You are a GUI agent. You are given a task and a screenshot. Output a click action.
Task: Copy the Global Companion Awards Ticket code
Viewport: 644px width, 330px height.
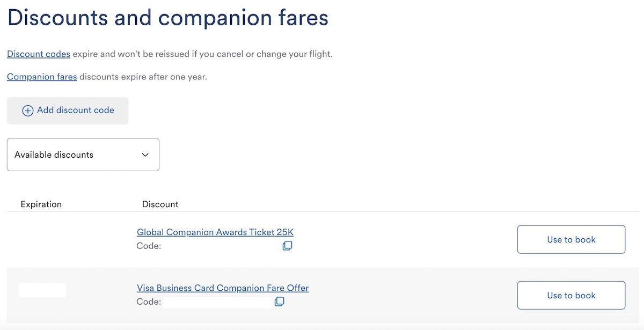[x=287, y=246]
